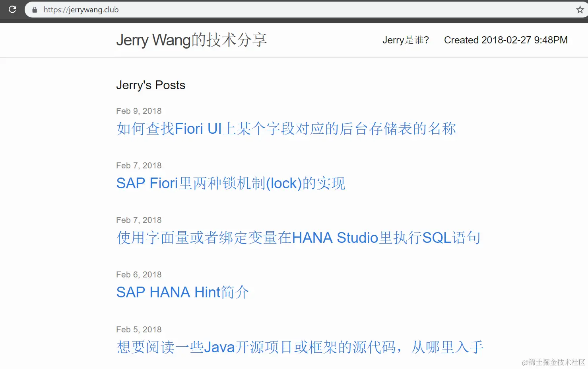The image size is (588, 369).
Task: Click the Feb 5, 2018 date
Action: (139, 330)
